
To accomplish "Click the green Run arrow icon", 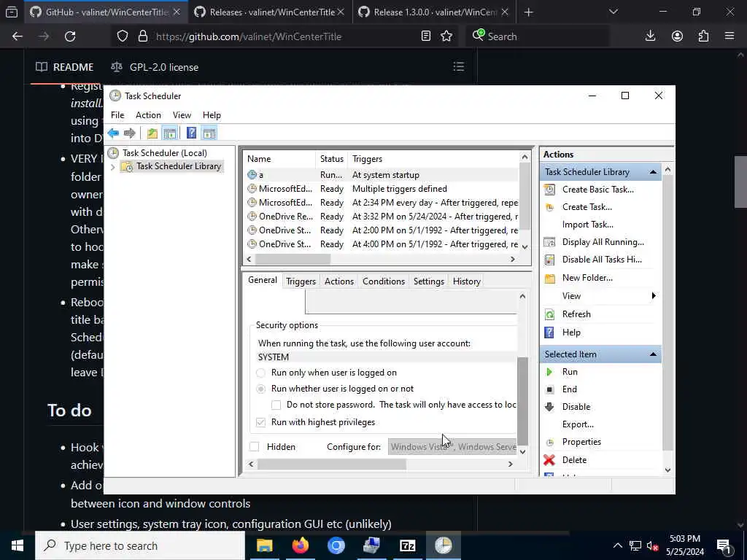I will coord(549,372).
